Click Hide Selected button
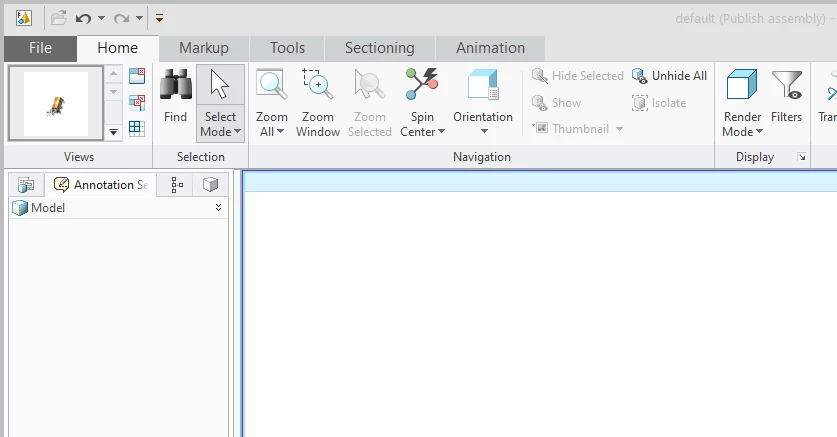 (578, 76)
